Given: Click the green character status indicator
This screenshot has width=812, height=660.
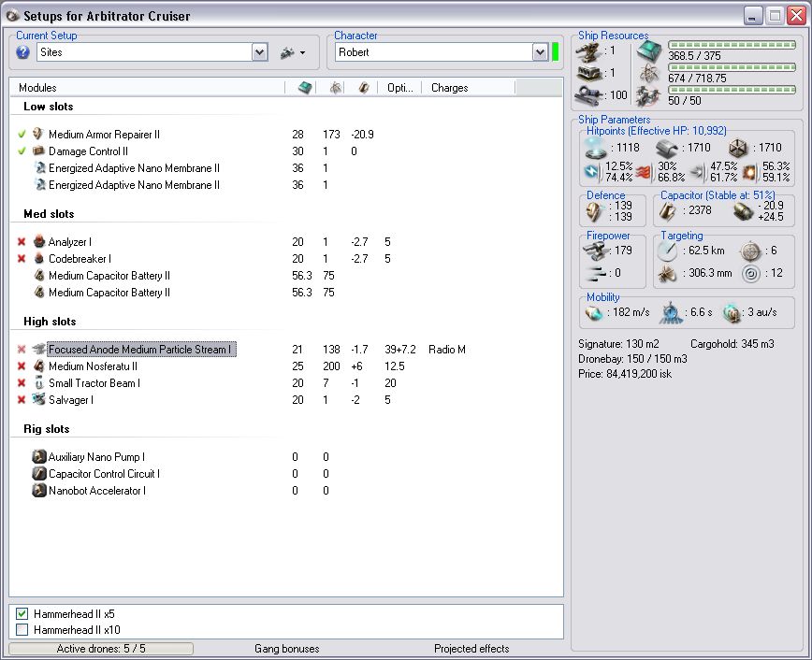Looking at the screenshot, I should coord(556,52).
